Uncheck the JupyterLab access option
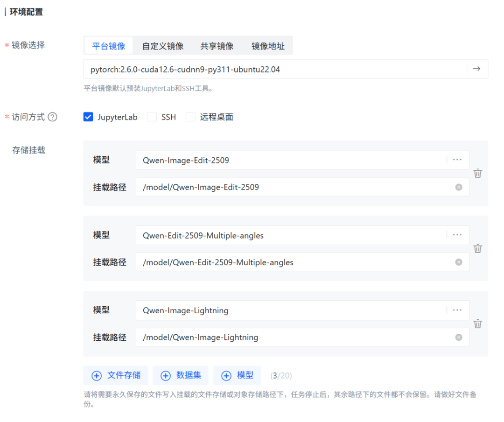 tap(88, 117)
